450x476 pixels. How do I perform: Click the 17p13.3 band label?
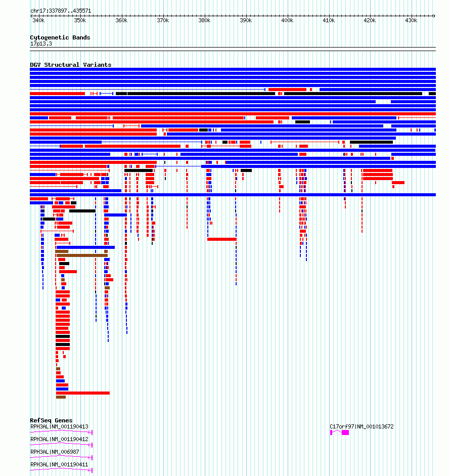(41, 44)
